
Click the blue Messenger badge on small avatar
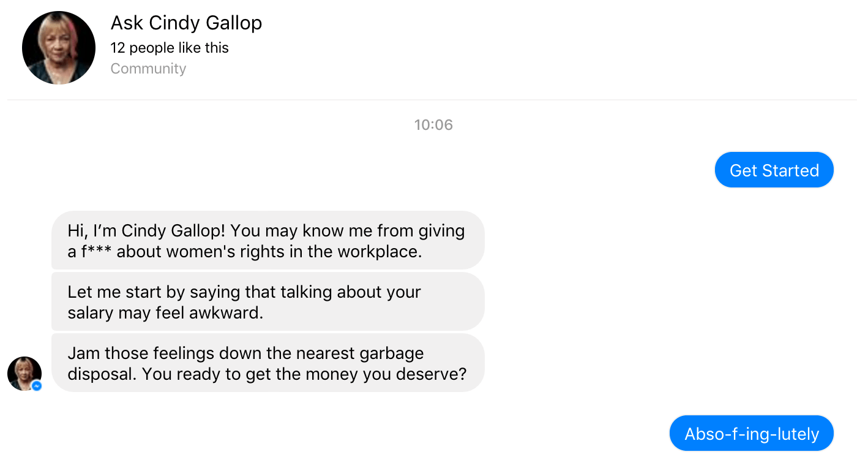tap(37, 386)
